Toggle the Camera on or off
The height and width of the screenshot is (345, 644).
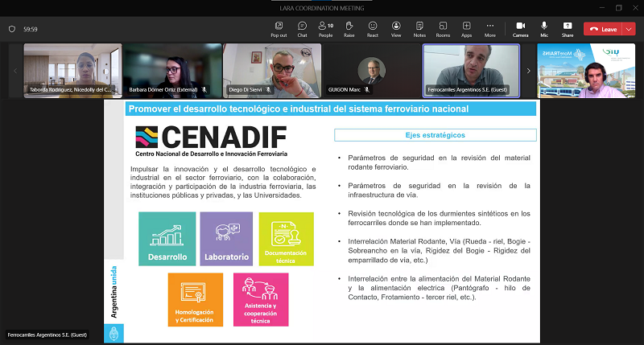[520, 29]
